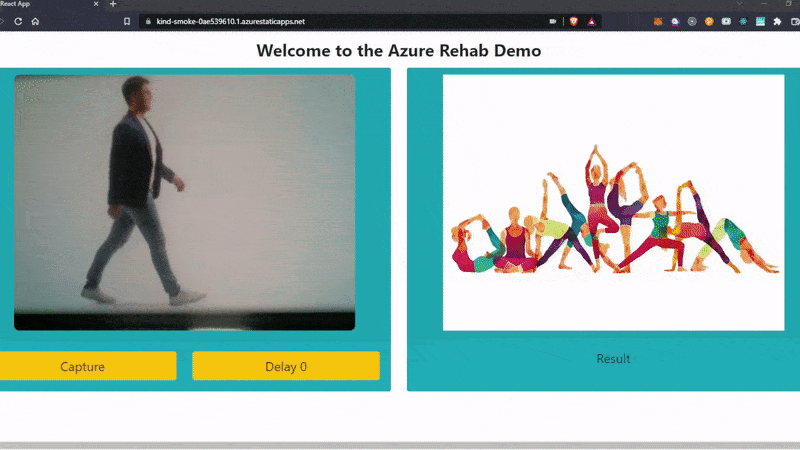Viewport: 800px width, 450px height.
Task: Open the light-blue camera extension icon
Action: click(x=726, y=21)
